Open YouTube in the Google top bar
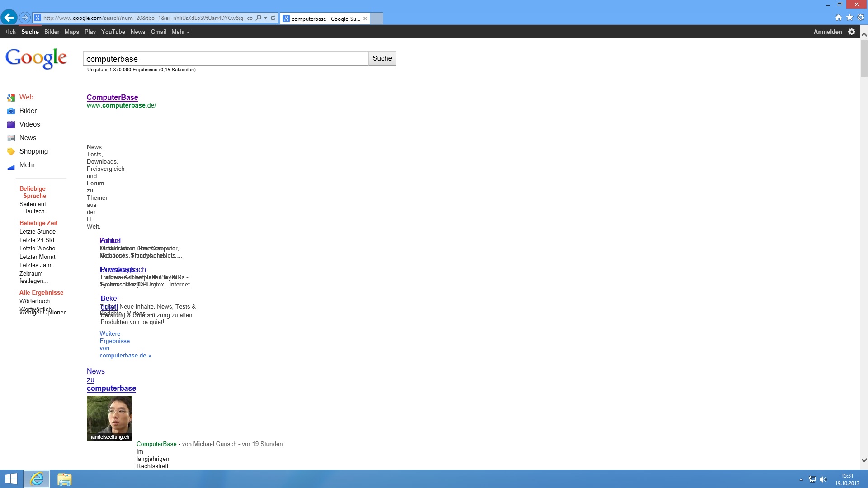The height and width of the screenshot is (488, 868). (x=113, y=32)
